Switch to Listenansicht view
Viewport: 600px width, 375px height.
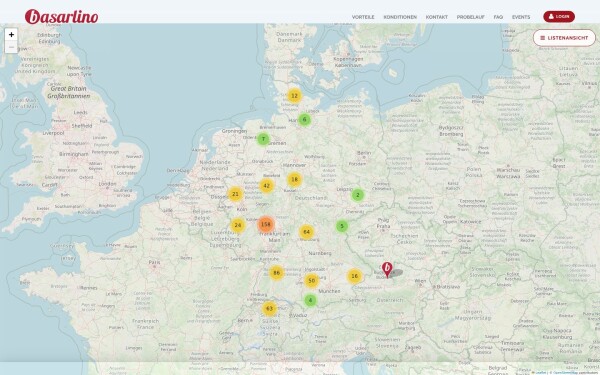[x=564, y=38]
